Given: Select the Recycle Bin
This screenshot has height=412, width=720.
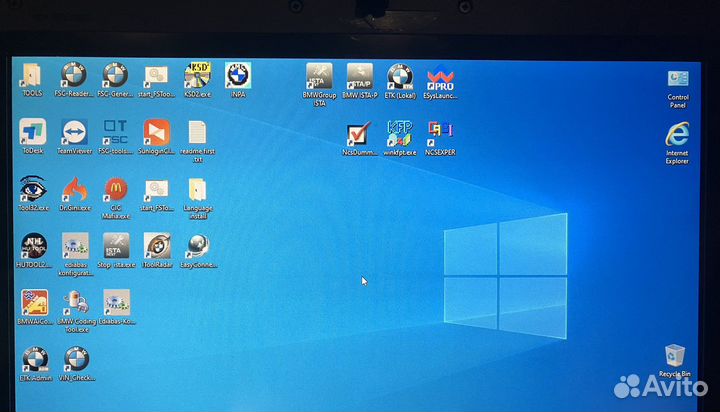Looking at the screenshot, I should [675, 356].
